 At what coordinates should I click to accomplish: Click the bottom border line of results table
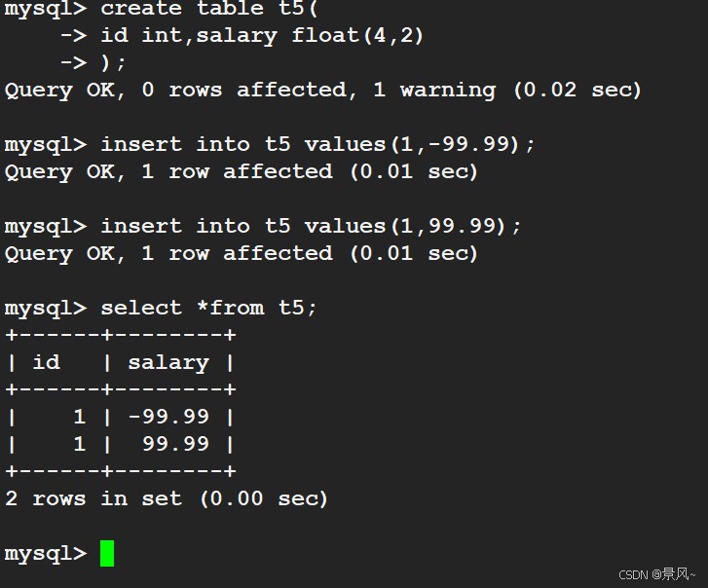[x=120, y=471]
